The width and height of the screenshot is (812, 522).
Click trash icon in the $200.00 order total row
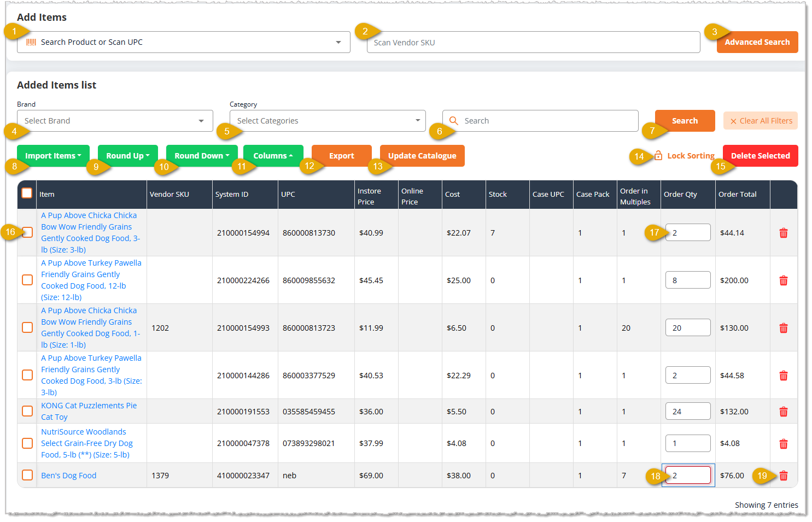[x=783, y=280]
